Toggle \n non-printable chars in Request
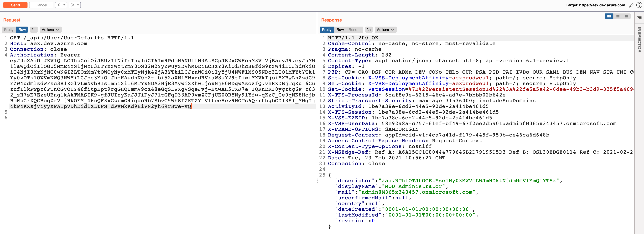 click(34, 30)
